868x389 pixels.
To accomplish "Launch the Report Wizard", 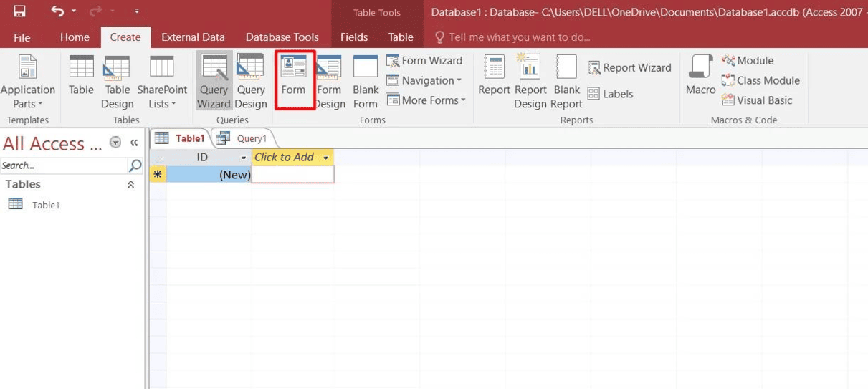I will click(x=629, y=68).
